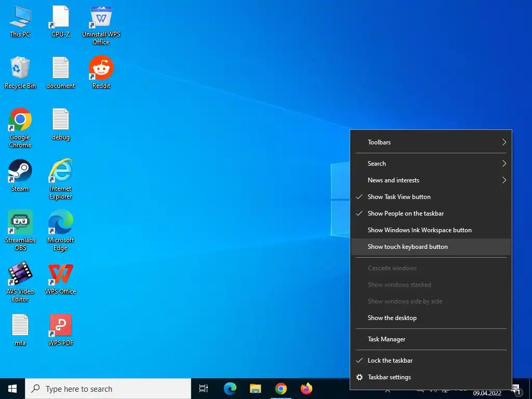Image resolution: width=532 pixels, height=399 pixels.
Task: Select the document file icon
Action: point(60,72)
